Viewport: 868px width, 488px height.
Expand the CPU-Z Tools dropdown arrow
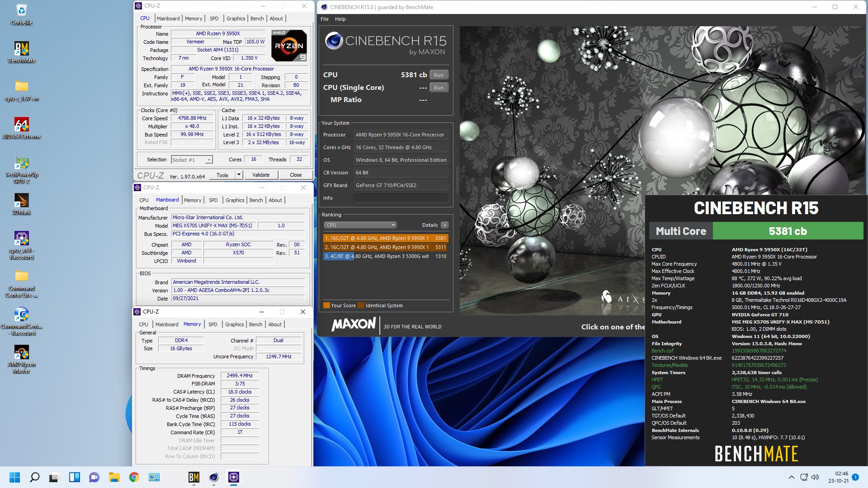click(239, 175)
